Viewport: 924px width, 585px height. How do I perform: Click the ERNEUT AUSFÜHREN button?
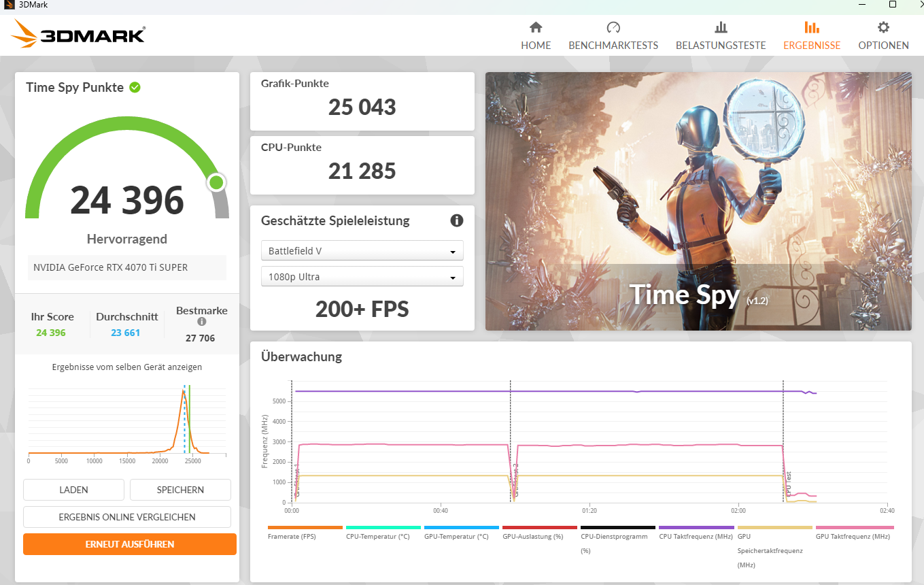(x=130, y=544)
